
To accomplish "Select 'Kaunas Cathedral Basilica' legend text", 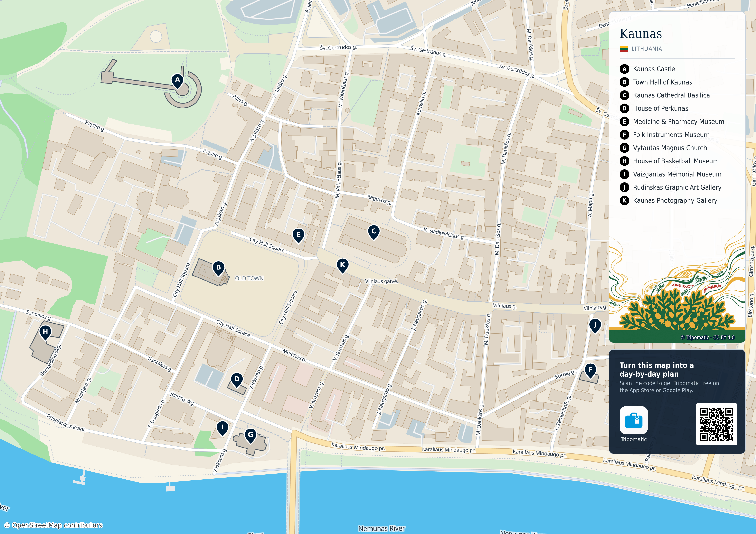I will tap(671, 95).
